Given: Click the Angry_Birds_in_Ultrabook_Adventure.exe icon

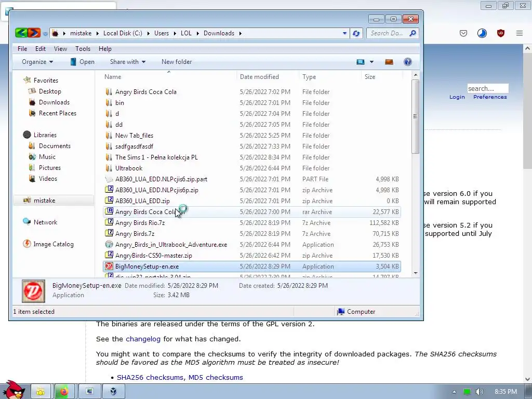Looking at the screenshot, I should pyautogui.click(x=109, y=244).
